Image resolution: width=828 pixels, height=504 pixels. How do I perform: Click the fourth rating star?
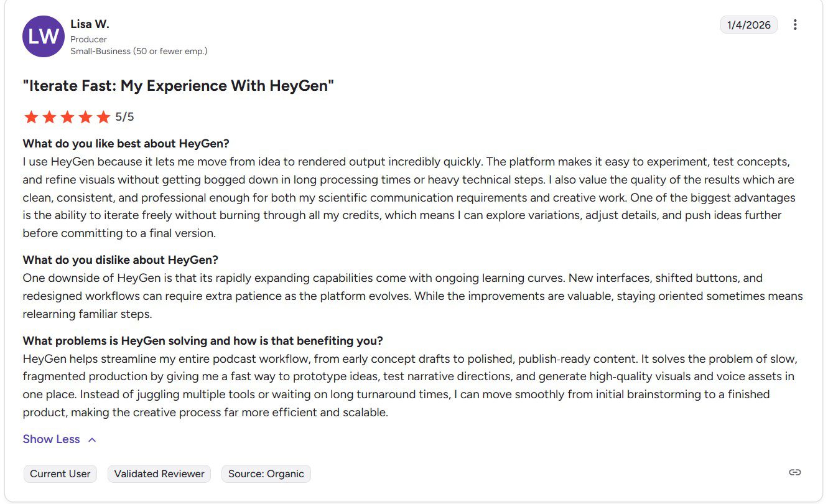point(85,117)
